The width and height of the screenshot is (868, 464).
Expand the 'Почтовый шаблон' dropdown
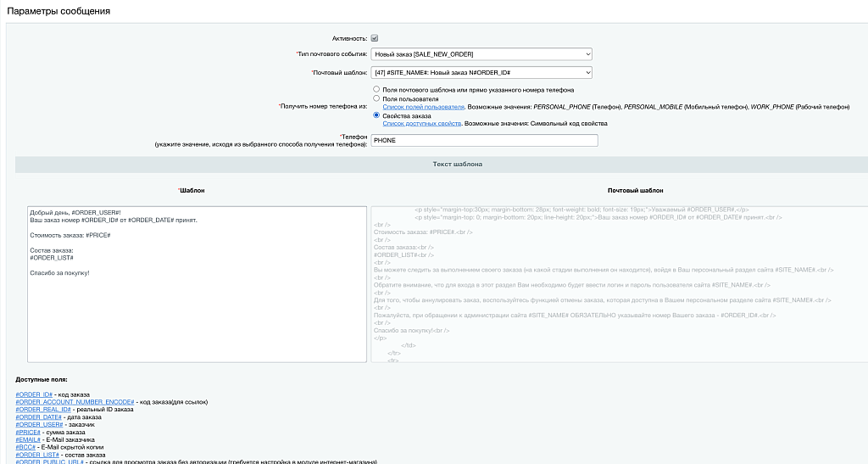pyautogui.click(x=481, y=73)
